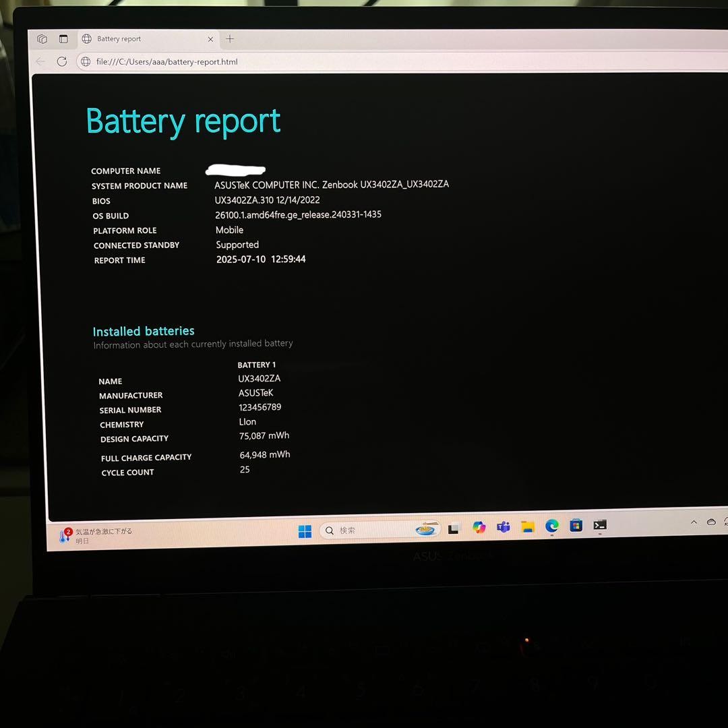Open the Windows Start menu
728x728 pixels.
305,531
